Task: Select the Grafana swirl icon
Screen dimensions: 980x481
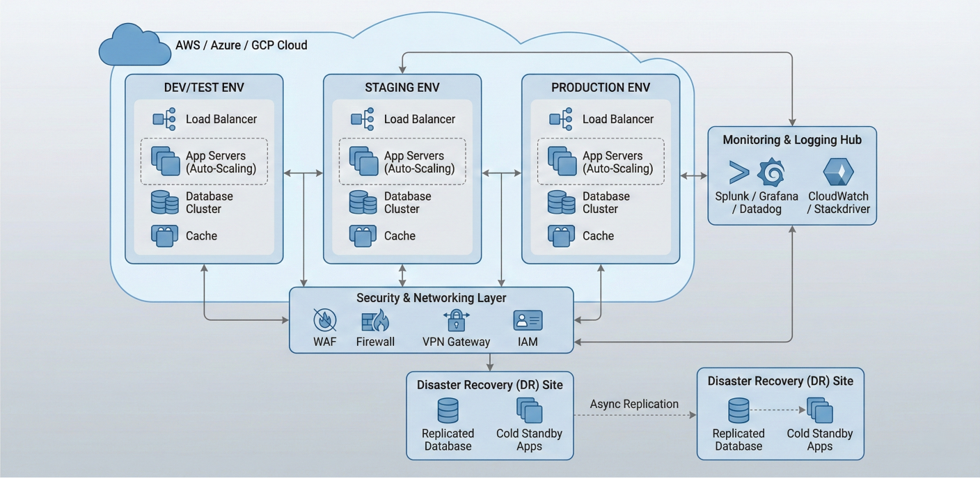Action: click(770, 171)
